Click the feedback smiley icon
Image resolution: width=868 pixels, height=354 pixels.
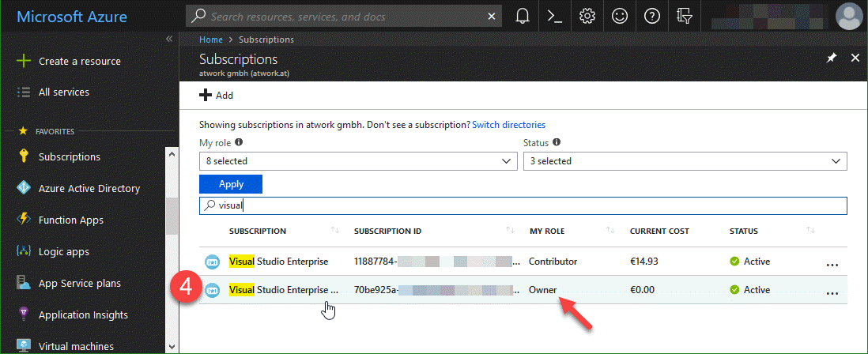coord(620,17)
